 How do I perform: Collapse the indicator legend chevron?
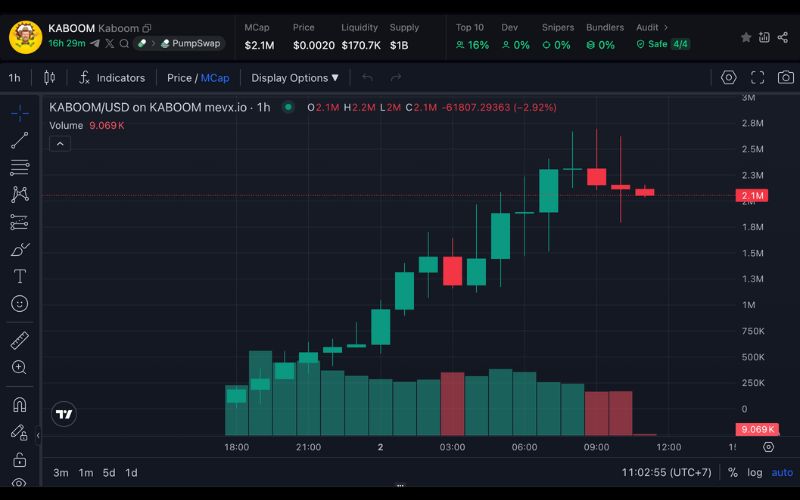click(x=60, y=144)
